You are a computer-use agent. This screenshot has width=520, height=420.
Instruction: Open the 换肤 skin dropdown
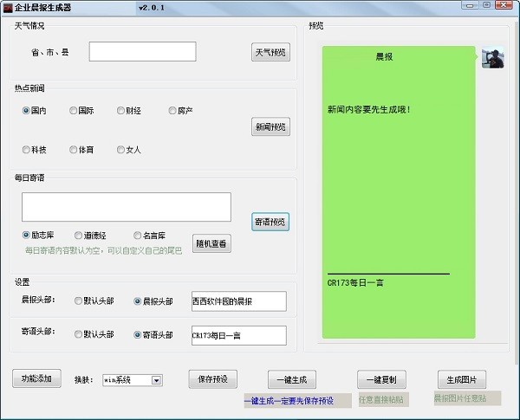tap(157, 379)
